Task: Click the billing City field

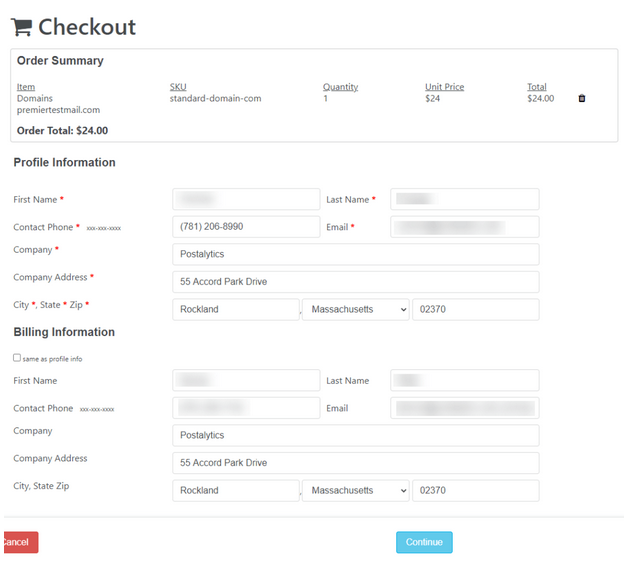Action: (x=236, y=491)
